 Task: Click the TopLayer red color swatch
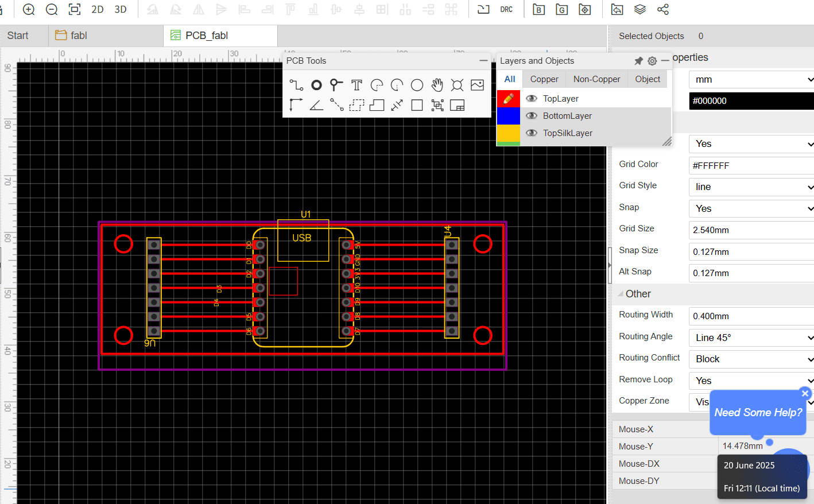pos(508,99)
